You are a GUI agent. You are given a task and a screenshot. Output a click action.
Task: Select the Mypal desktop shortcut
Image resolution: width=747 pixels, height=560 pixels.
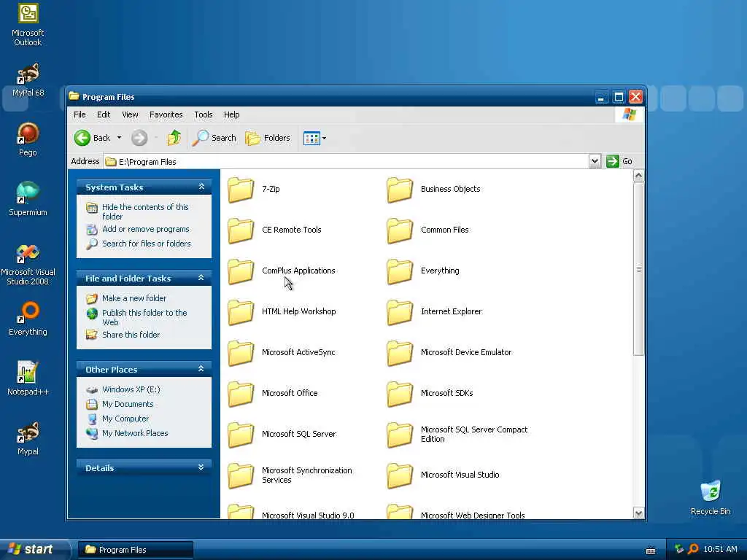pyautogui.click(x=28, y=438)
